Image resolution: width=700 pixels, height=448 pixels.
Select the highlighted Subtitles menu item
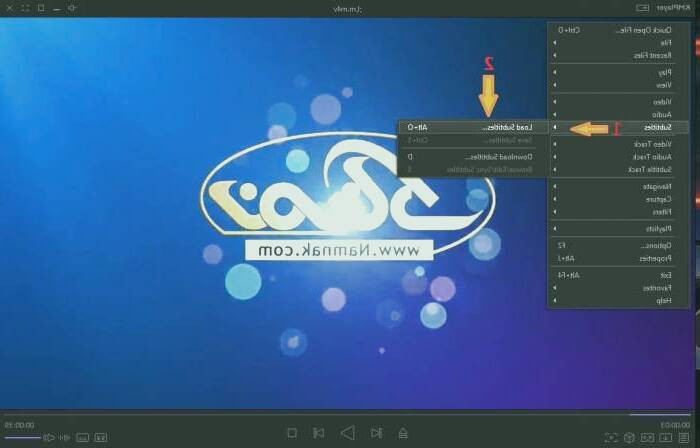point(618,128)
